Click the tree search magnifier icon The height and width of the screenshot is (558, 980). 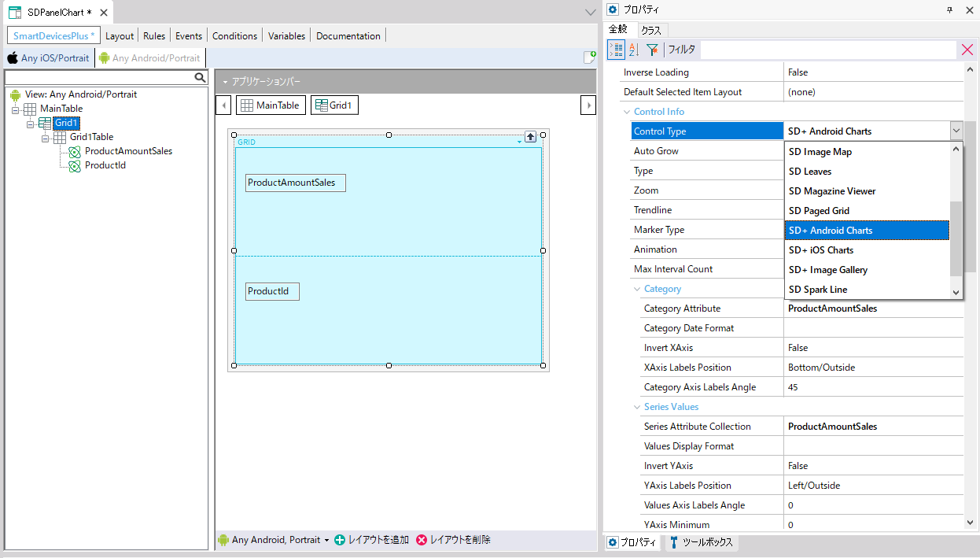(x=200, y=77)
